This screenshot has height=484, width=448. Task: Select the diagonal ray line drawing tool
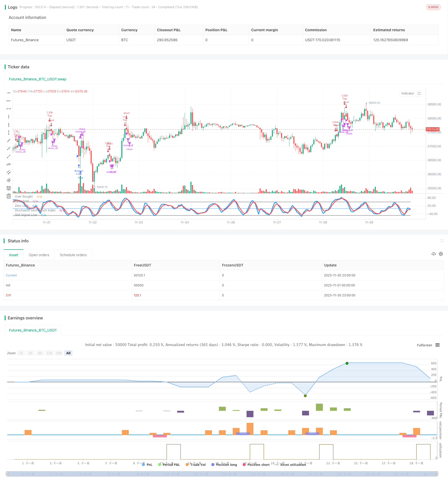[x=9, y=148]
